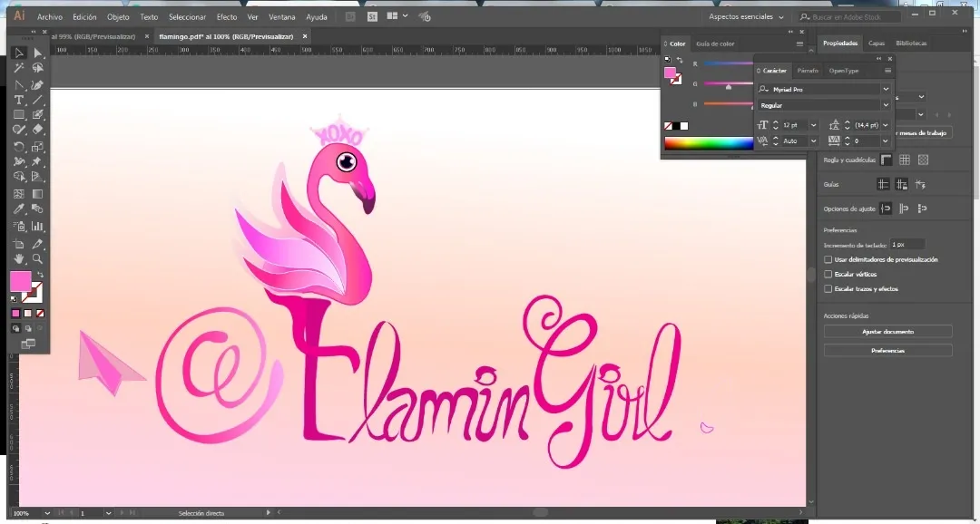This screenshot has height=524, width=980.
Task: Open the Ventana menu
Action: click(x=282, y=17)
